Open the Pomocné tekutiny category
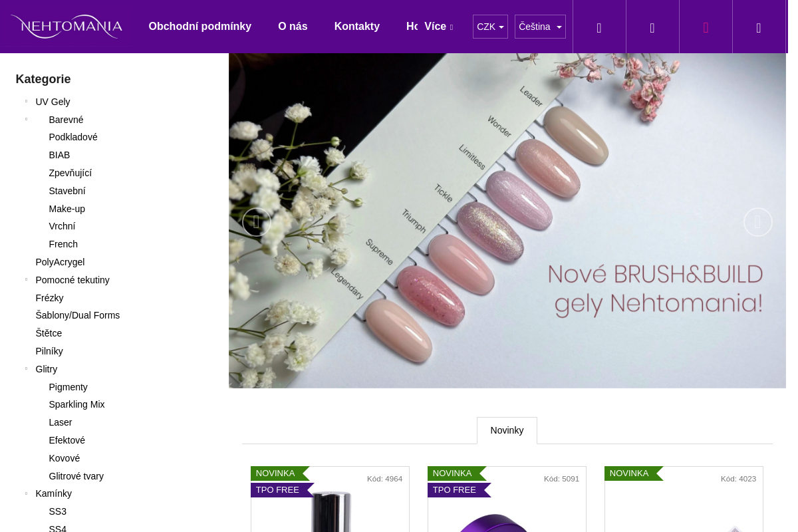 pyautogui.click(x=72, y=280)
